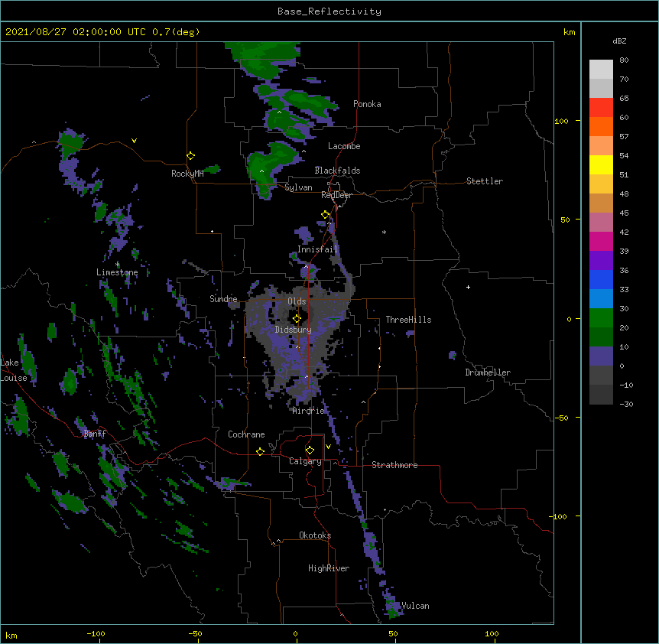Image resolution: width=659 pixels, height=644 pixels.
Task: Click the asterisk marker above Limestone label
Action: 118,265
